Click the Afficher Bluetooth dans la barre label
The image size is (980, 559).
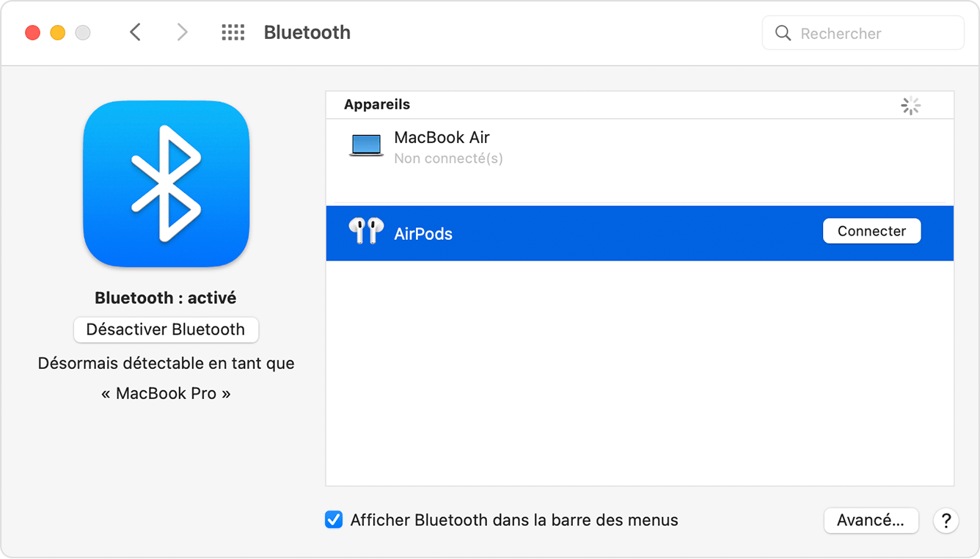(x=514, y=520)
